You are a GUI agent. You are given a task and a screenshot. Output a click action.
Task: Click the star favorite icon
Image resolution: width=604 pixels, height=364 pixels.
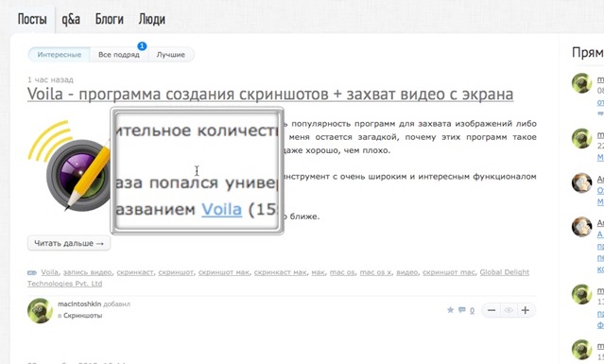click(x=450, y=310)
